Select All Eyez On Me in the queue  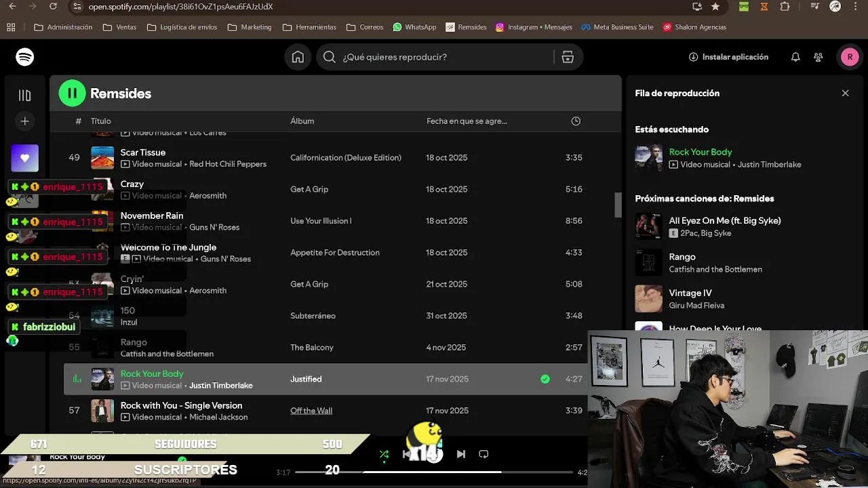[725, 220]
